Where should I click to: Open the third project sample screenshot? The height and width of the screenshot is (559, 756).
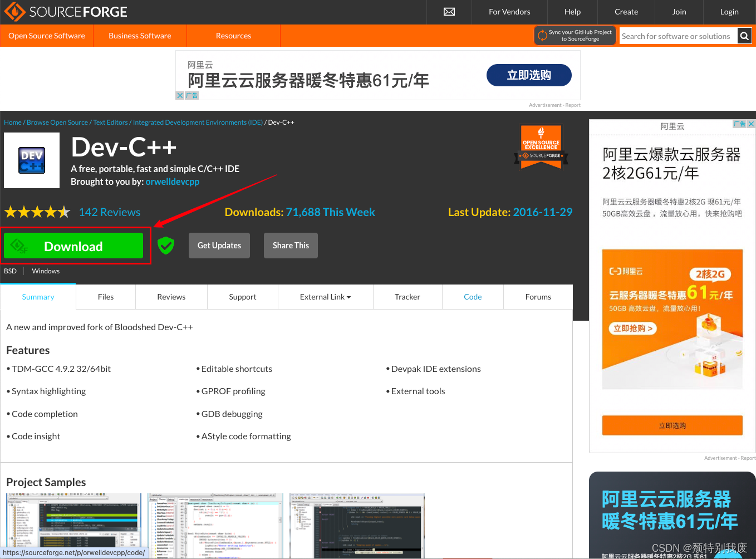[357, 526]
